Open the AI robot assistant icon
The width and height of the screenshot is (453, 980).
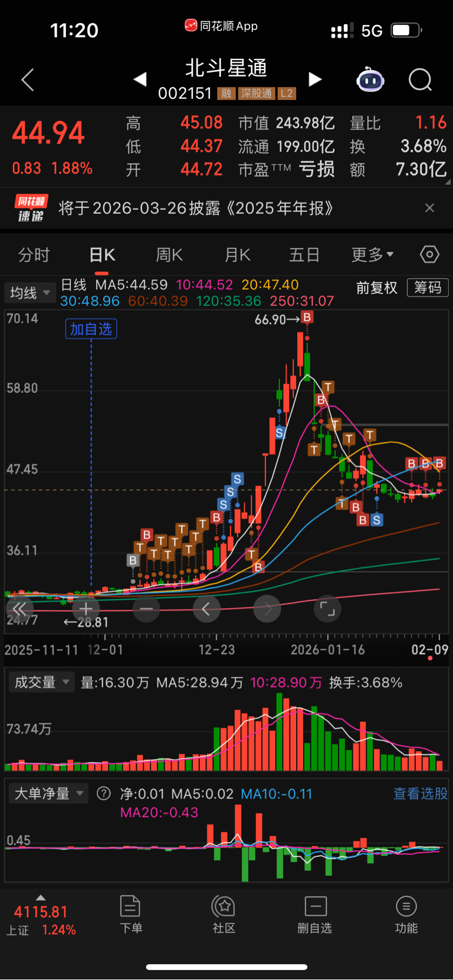coord(370,80)
